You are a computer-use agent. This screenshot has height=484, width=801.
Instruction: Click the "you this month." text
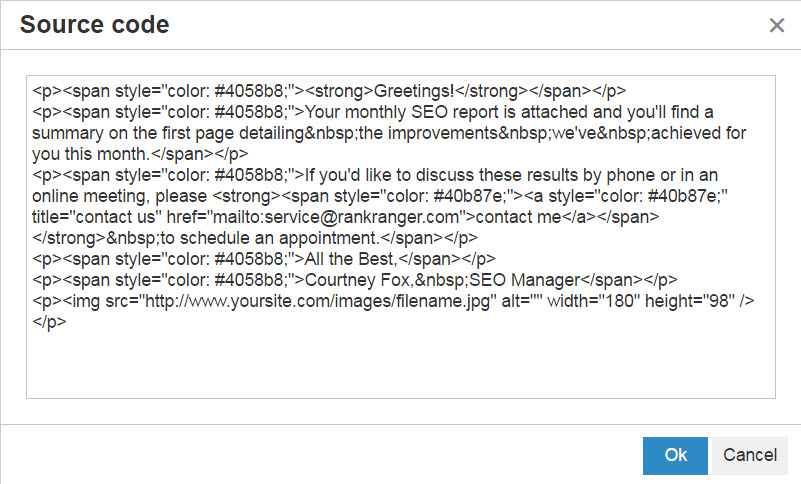click(x=91, y=153)
